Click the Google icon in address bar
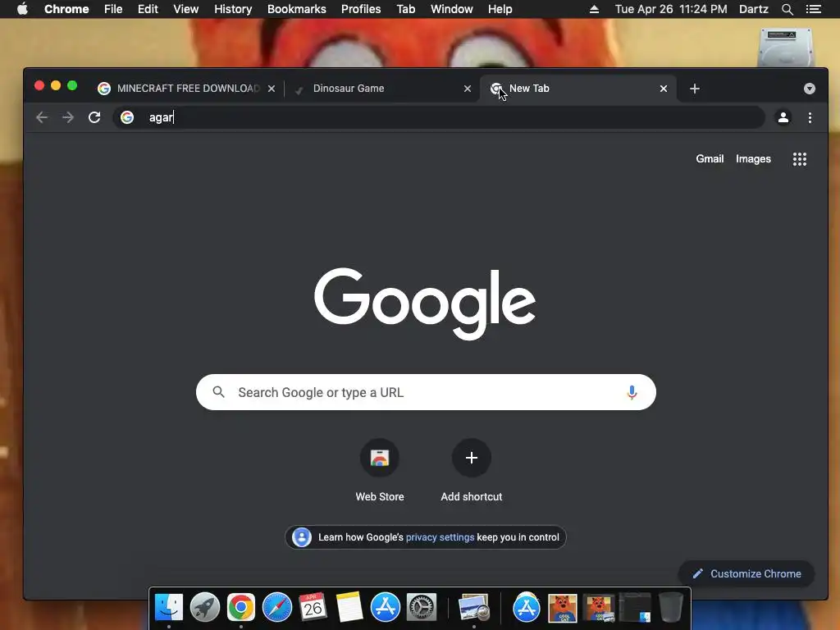 [x=127, y=117]
